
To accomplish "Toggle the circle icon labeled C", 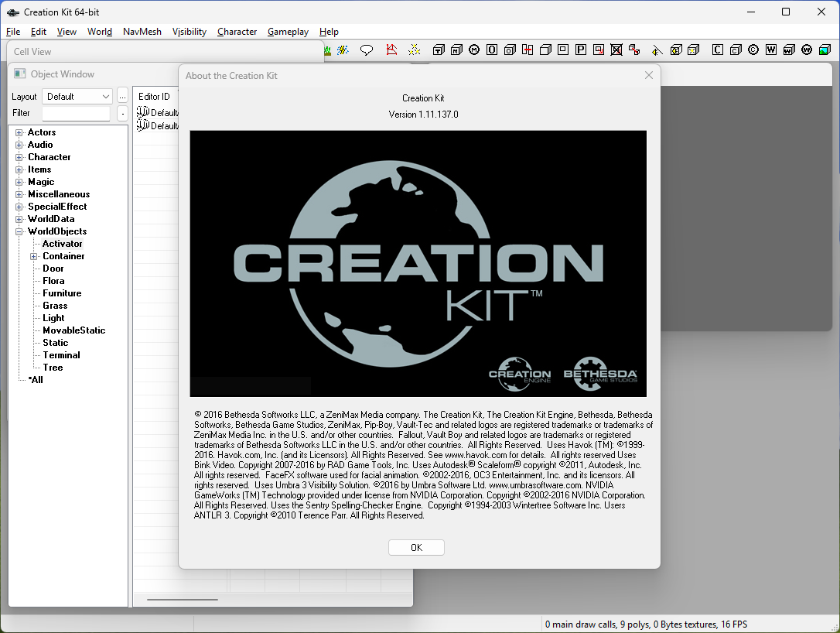I will [753, 50].
